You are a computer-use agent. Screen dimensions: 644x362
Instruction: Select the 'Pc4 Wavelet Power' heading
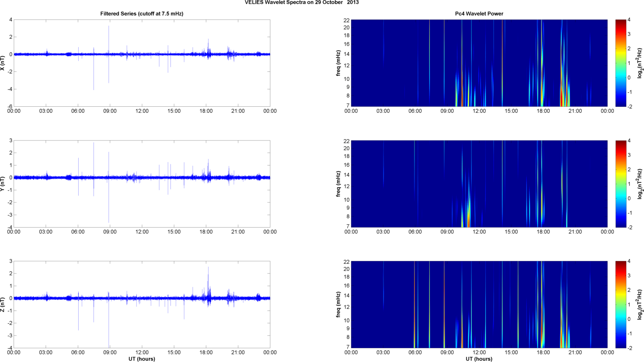(479, 14)
